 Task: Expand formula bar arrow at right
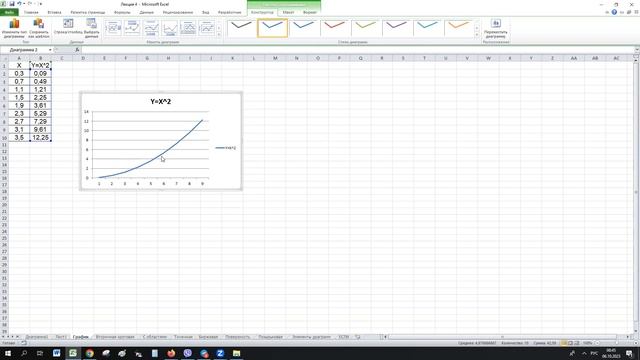(x=636, y=50)
